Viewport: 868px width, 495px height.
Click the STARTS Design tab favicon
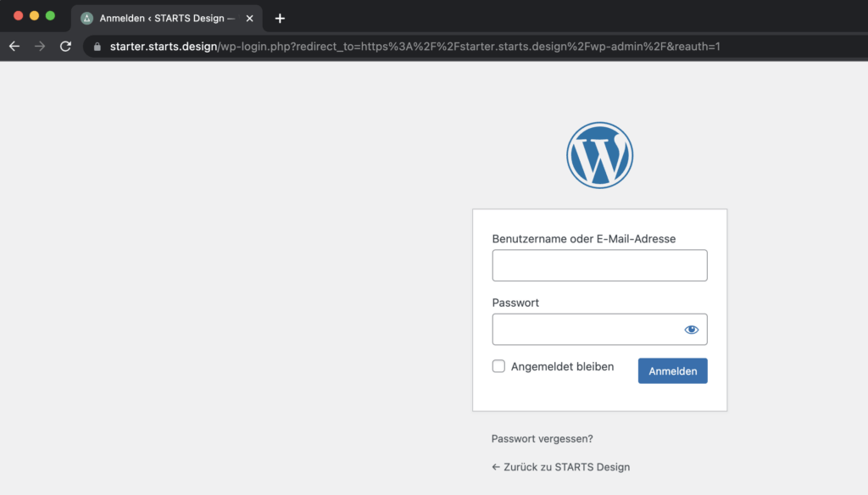(x=86, y=18)
